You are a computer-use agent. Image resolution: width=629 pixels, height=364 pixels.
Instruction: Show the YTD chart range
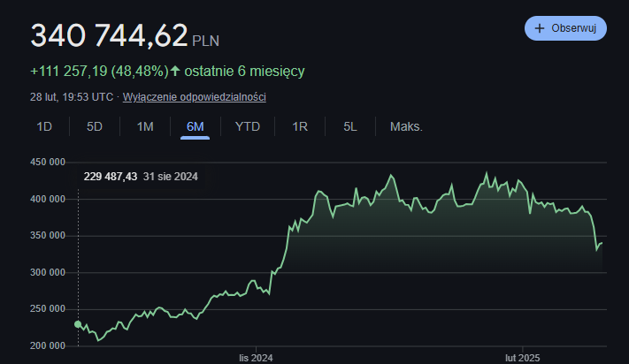click(248, 126)
